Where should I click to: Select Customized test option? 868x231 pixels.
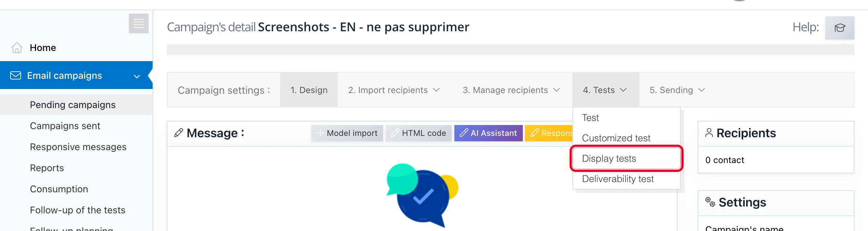click(616, 138)
